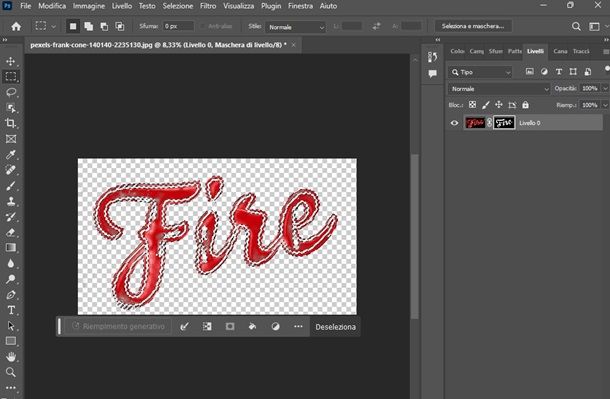
Task: Toggle lock position icon
Action: pyautogui.click(x=499, y=105)
